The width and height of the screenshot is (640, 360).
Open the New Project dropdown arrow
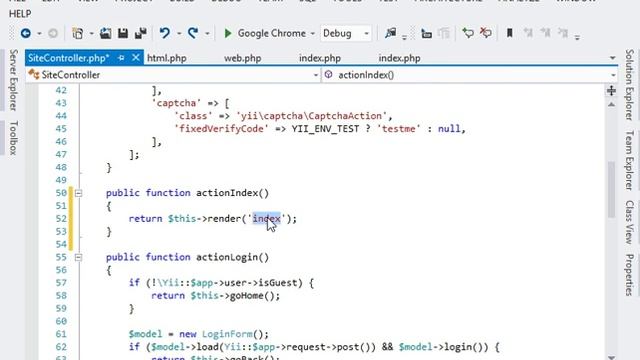tap(91, 33)
